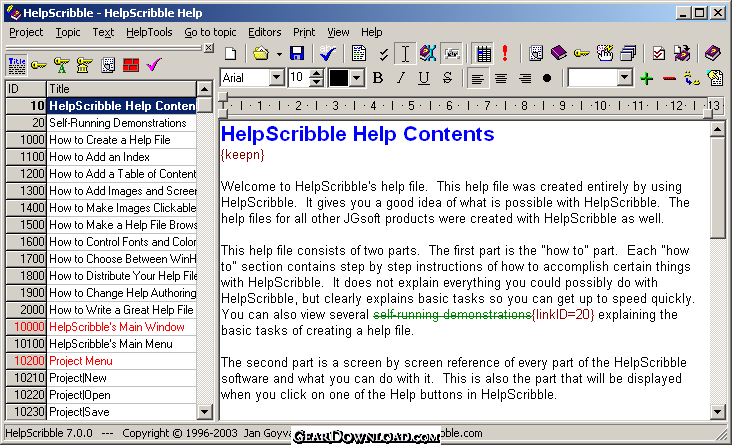Click the green plus icon
Viewport: 732px width, 445px height.
pos(647,78)
